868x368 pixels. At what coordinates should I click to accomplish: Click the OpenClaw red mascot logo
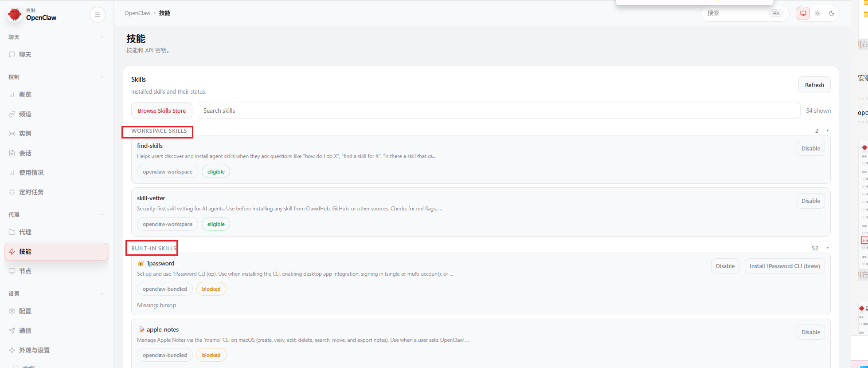click(15, 15)
